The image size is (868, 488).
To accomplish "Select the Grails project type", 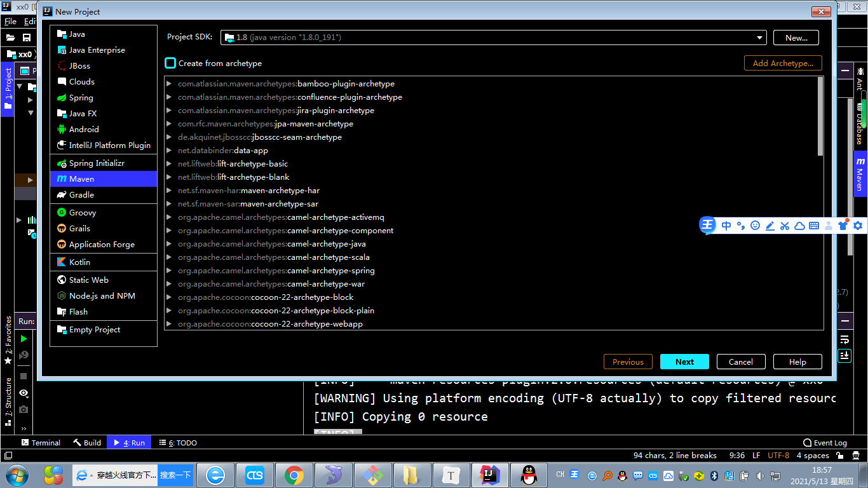I will (103, 229).
